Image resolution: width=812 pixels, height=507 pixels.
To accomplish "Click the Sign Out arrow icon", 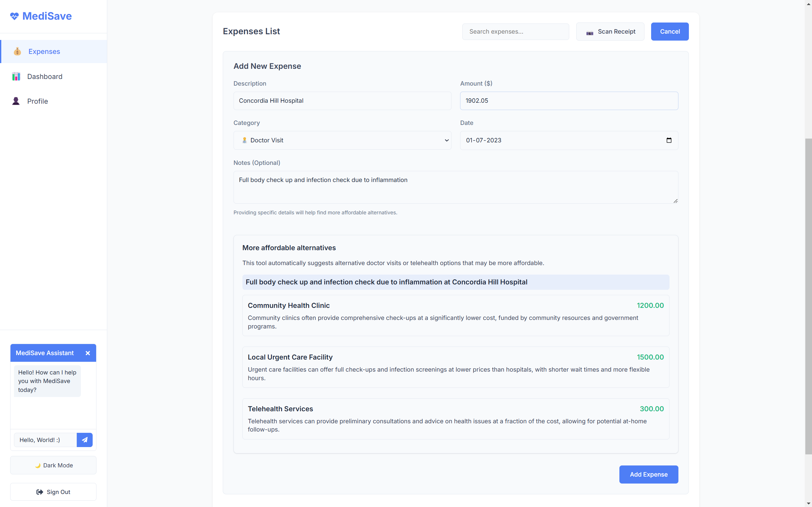I will [40, 492].
